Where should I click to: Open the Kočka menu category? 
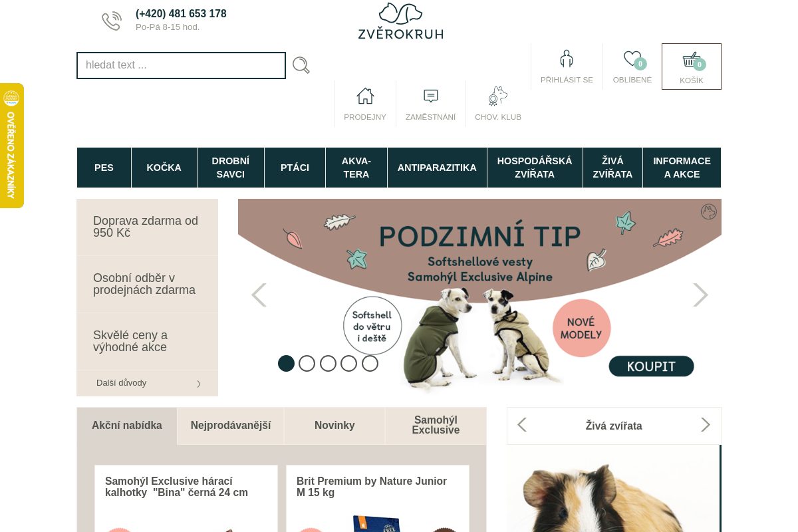pyautogui.click(x=164, y=168)
